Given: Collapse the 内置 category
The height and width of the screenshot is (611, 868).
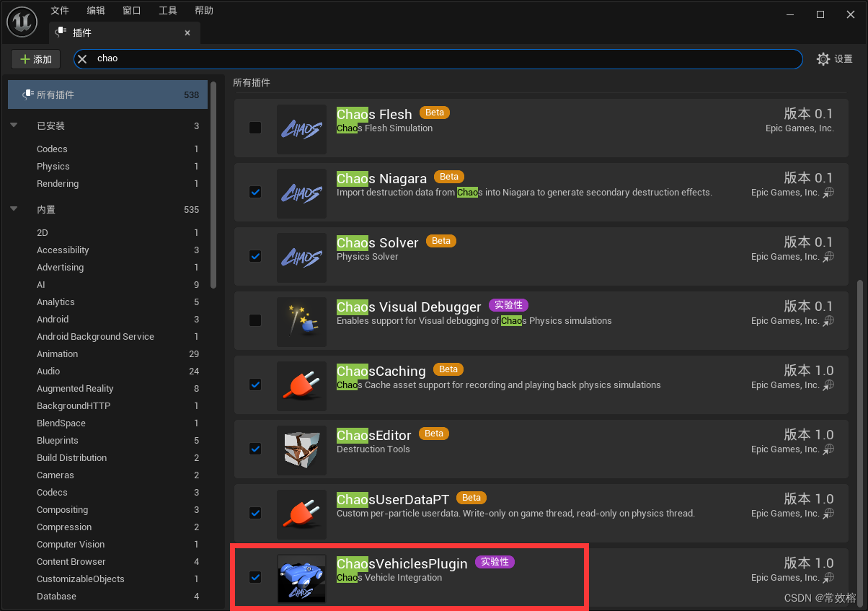Looking at the screenshot, I should point(14,209).
